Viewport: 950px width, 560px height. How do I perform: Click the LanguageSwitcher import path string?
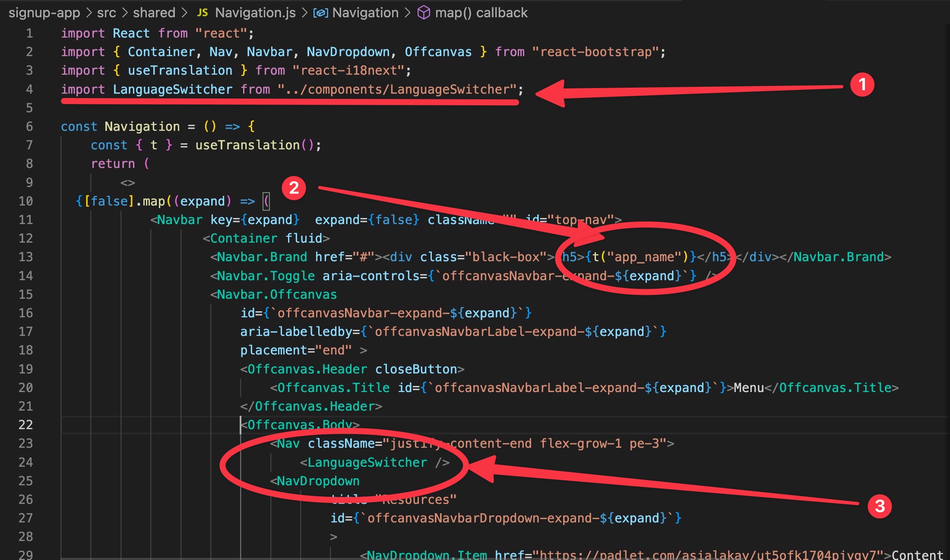(397, 89)
